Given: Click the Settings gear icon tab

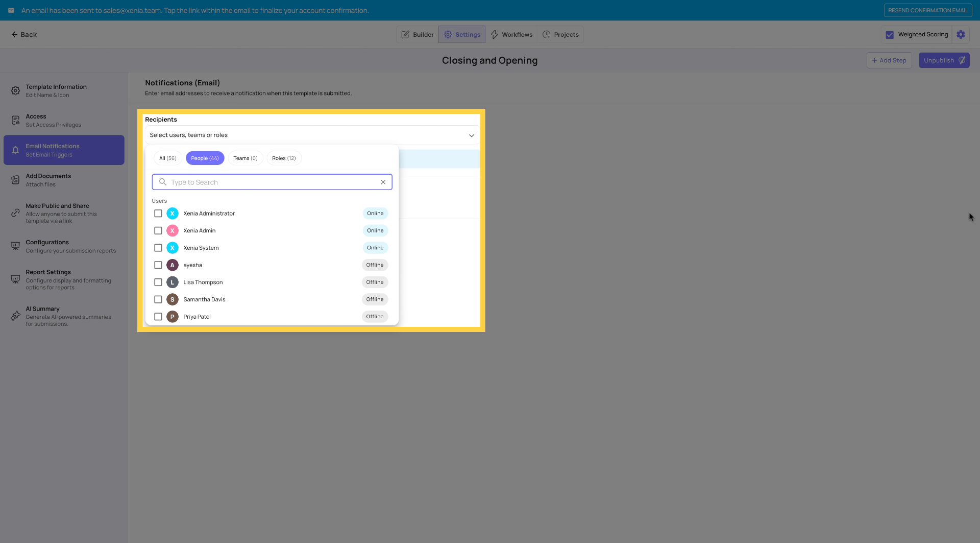Looking at the screenshot, I should tap(448, 35).
